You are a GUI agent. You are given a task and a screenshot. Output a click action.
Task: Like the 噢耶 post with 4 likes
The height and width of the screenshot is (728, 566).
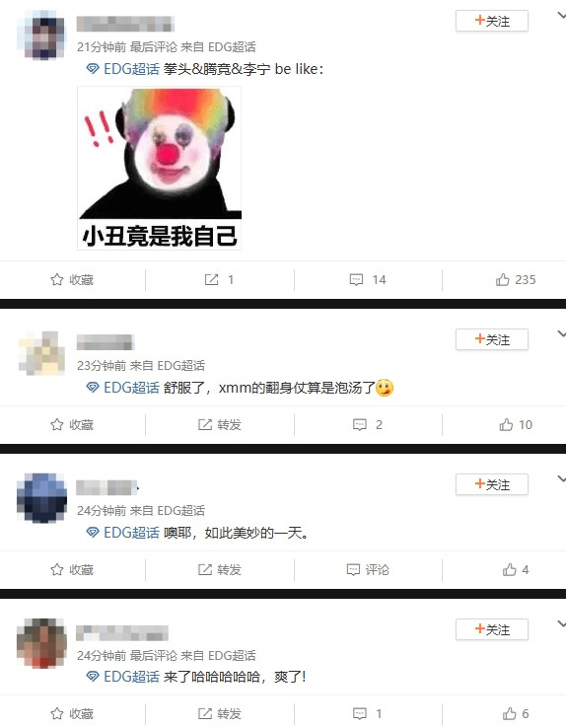[516, 570]
